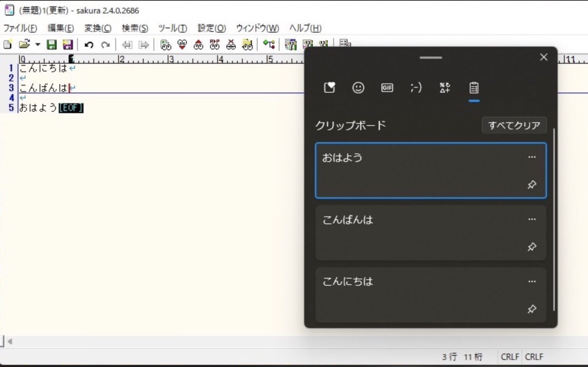Open the Window (ウィンドウ) menu
The image size is (588, 367).
click(x=257, y=28)
